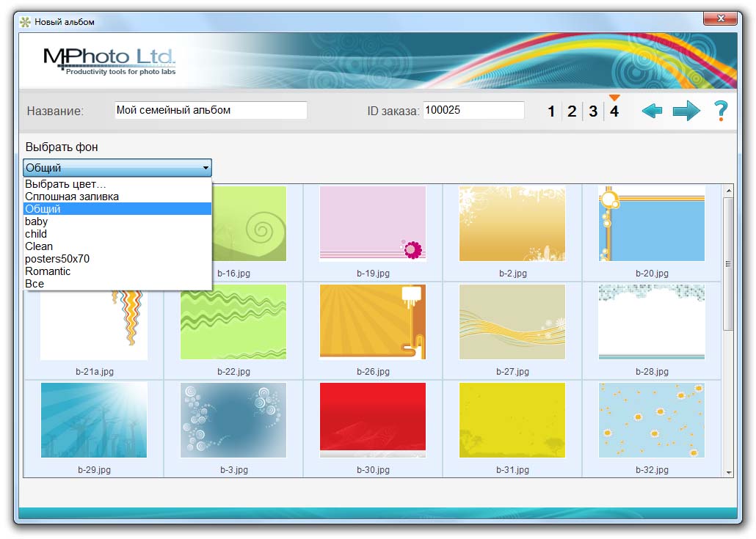Pick background thumbnail b-29.jpg
The width and height of the screenshot is (756, 539).
[94, 420]
